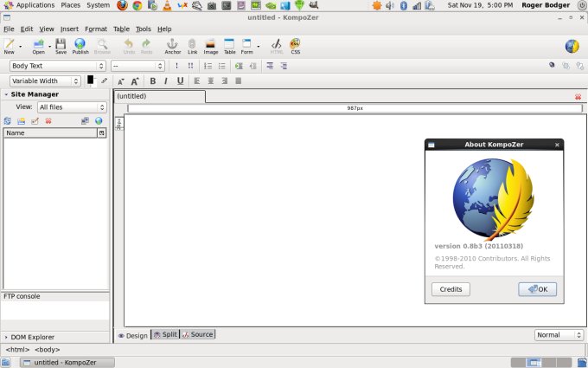
Task: Toggle bold formatting
Action: click(x=153, y=81)
